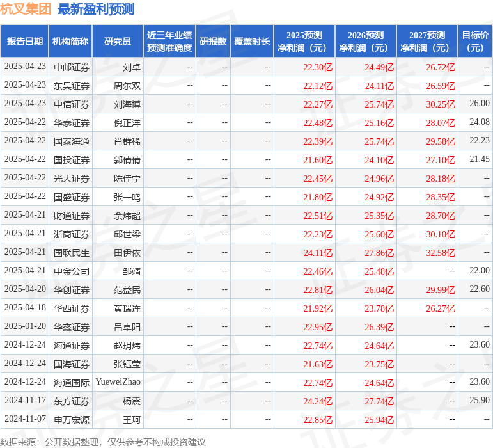Click 中邮证券 in the institution column
493x448 pixels.
click(71, 67)
